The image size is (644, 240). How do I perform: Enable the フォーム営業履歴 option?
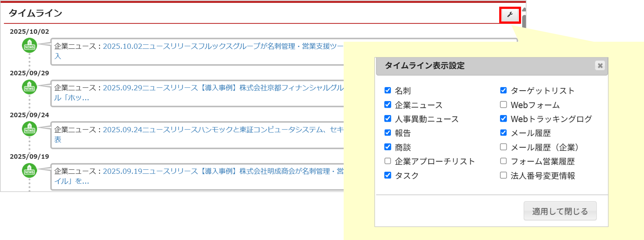[503, 161]
